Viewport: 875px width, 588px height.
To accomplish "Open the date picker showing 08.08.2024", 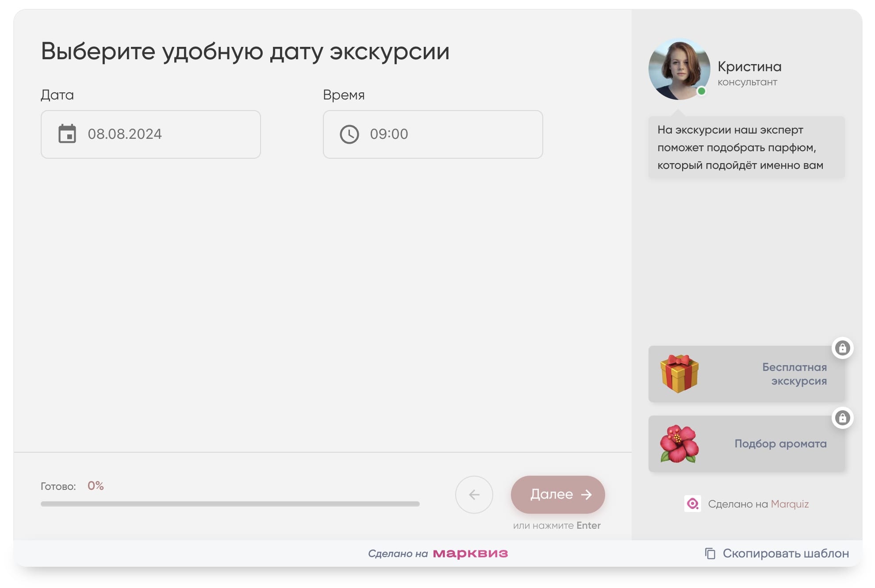I will (150, 134).
